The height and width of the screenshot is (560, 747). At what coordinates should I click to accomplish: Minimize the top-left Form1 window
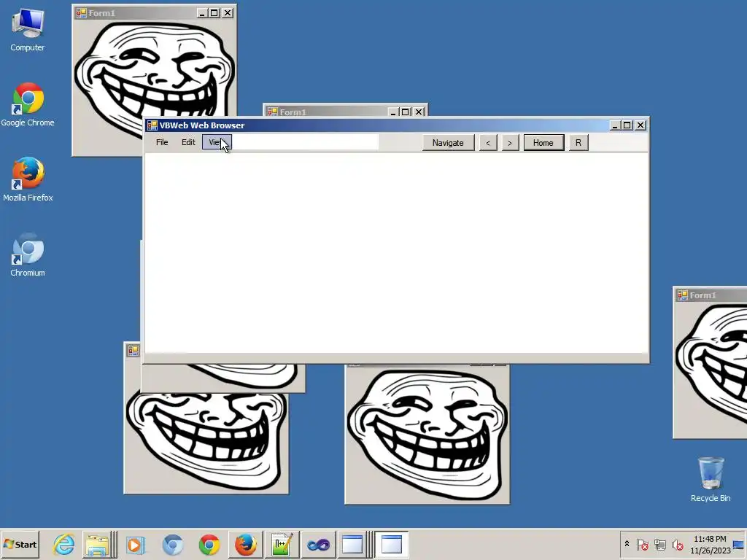coord(202,13)
